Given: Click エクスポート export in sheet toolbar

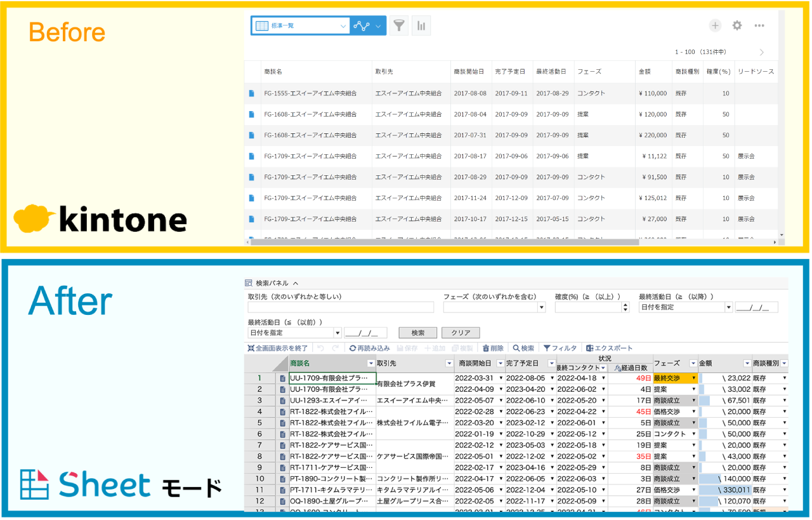Looking at the screenshot, I should pos(609,348).
